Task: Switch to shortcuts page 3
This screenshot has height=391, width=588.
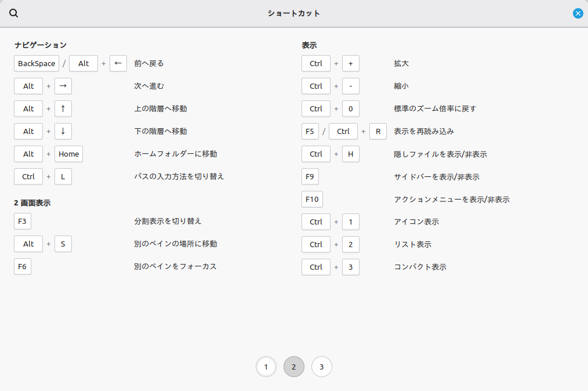Action: 322,367
